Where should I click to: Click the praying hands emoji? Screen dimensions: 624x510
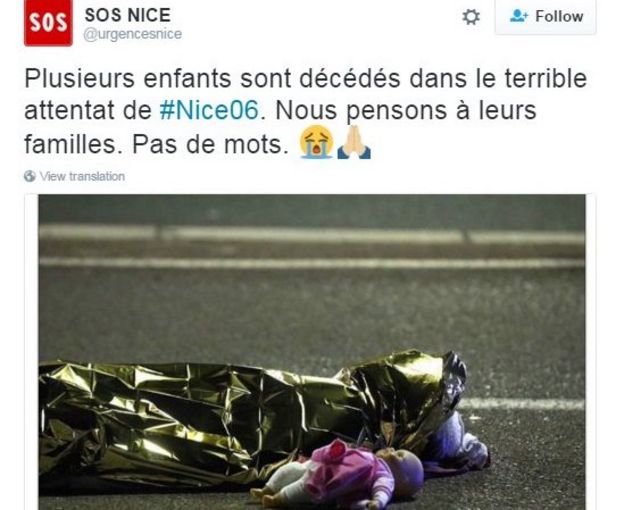pyautogui.click(x=354, y=142)
